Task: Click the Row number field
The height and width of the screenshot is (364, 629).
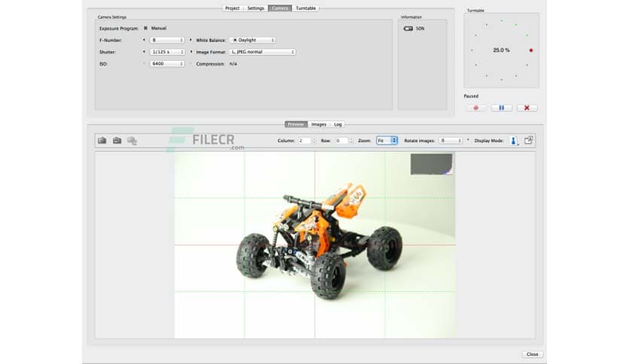Action: click(x=342, y=141)
